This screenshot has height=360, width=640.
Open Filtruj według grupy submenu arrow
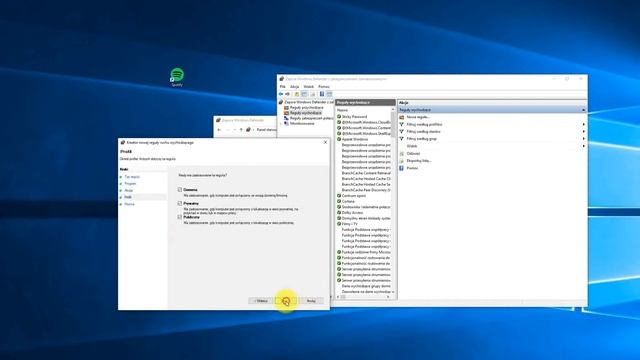(584, 139)
